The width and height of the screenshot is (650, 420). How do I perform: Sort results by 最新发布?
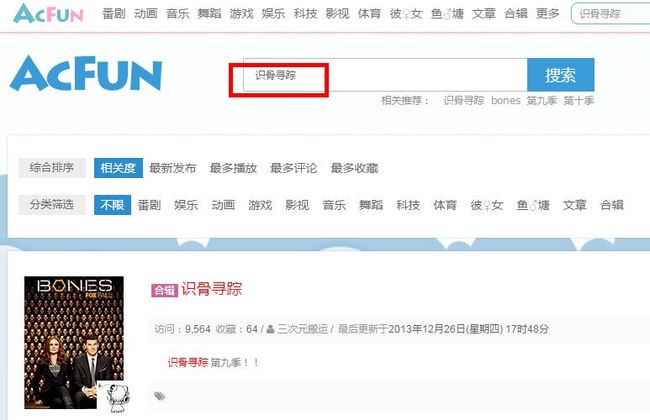click(x=172, y=168)
